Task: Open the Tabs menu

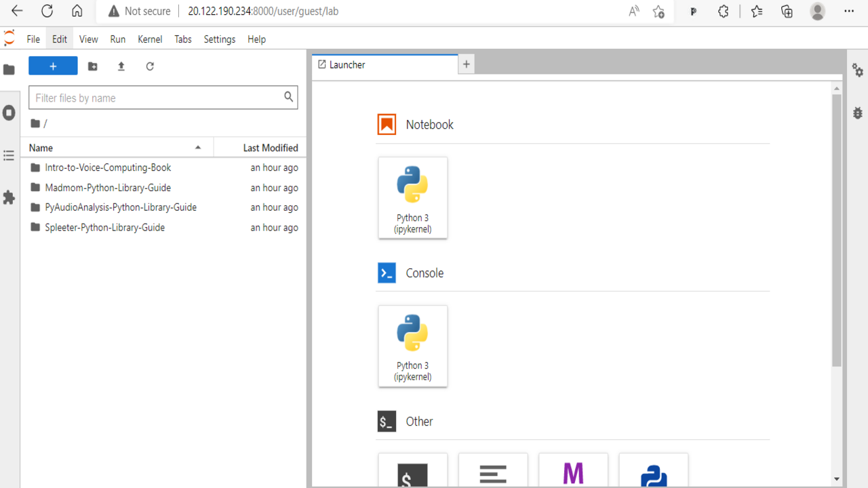Action: 183,39
